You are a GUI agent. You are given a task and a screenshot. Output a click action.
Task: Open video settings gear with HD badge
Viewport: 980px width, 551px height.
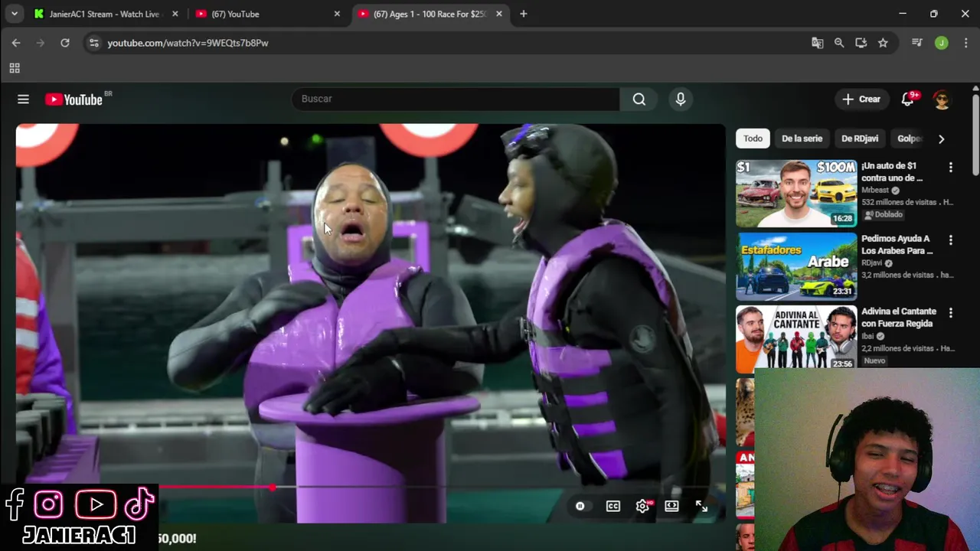642,506
